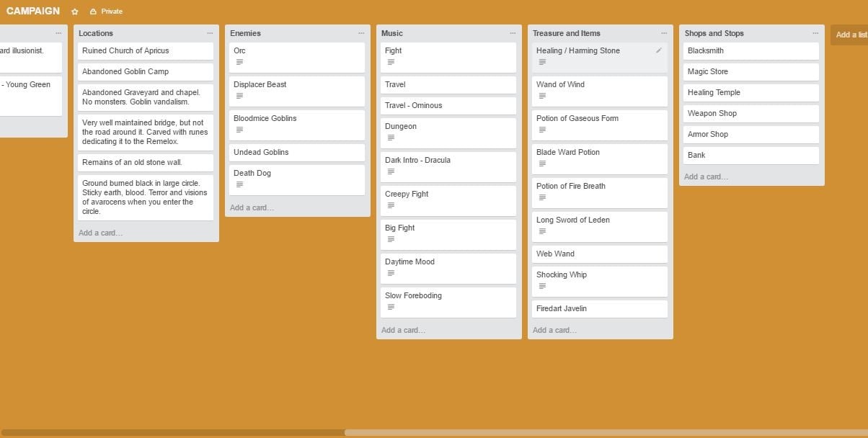Click description icon on Orc card
The height and width of the screenshot is (438, 868).
pos(240,62)
